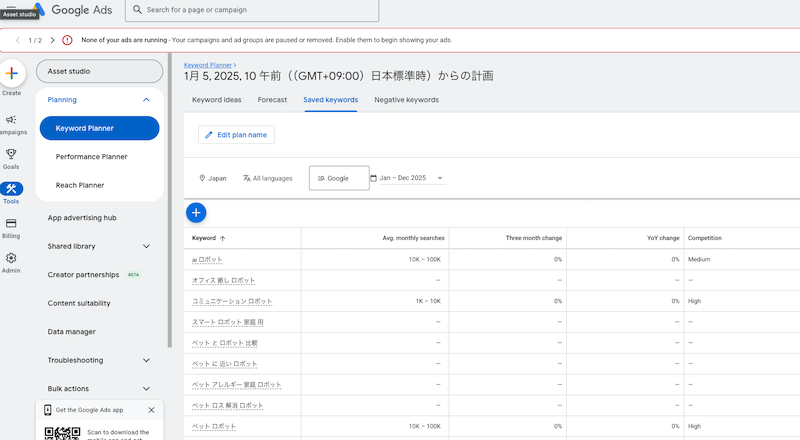
Task: Click Edit plan name button
Action: [236, 135]
